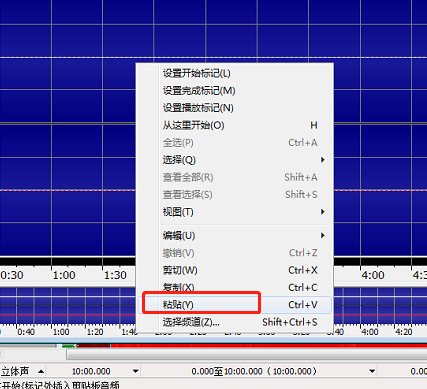Click the 0:40 mark on overview ruler

(x=26, y=332)
